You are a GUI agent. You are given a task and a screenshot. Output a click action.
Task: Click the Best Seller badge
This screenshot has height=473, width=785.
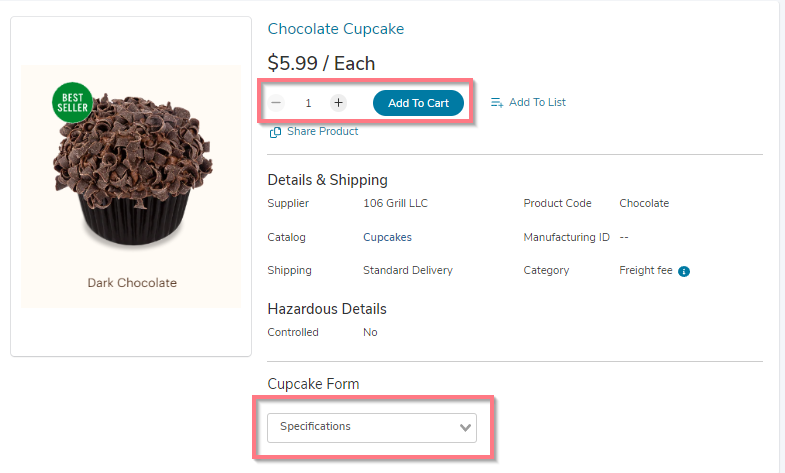pos(72,103)
